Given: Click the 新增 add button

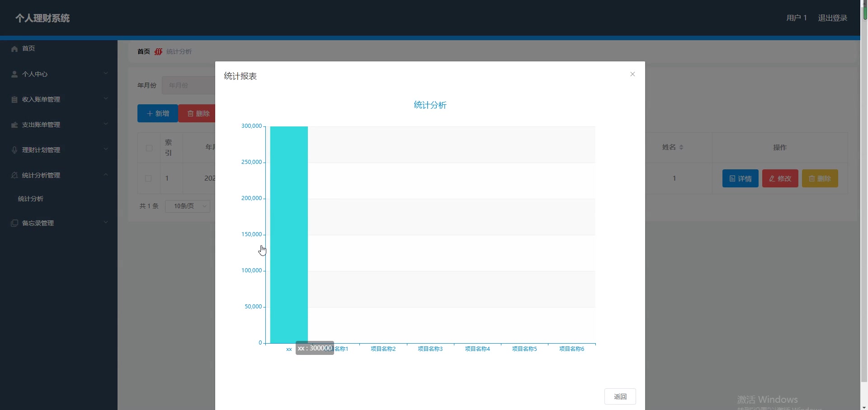Looking at the screenshot, I should point(158,113).
